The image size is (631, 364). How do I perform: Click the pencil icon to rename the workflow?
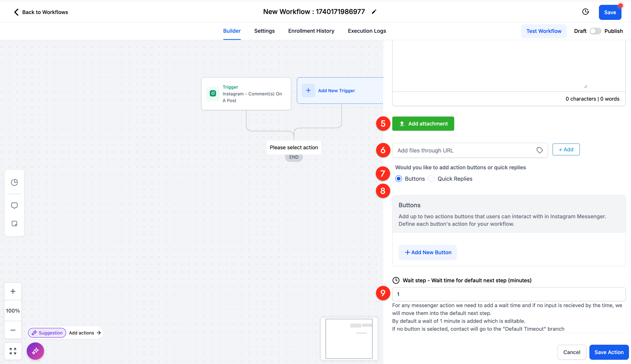374,12
